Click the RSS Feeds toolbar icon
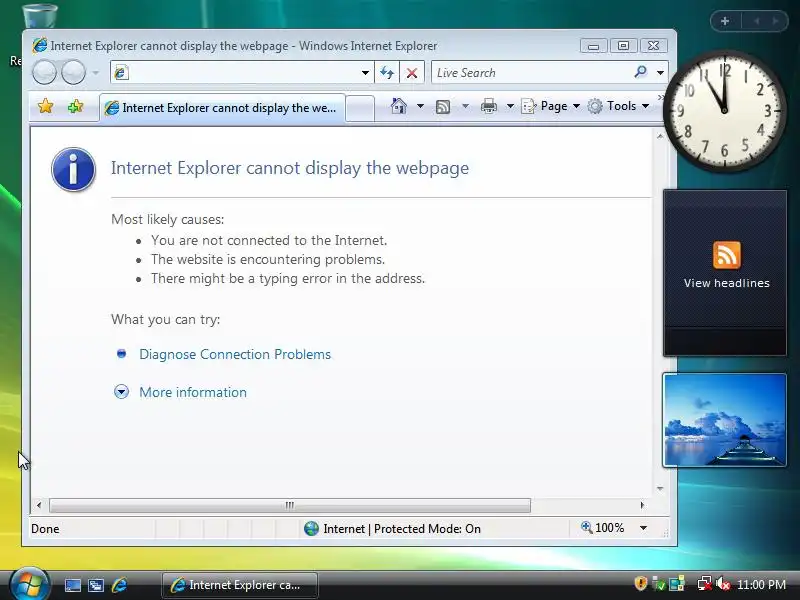 (443, 106)
